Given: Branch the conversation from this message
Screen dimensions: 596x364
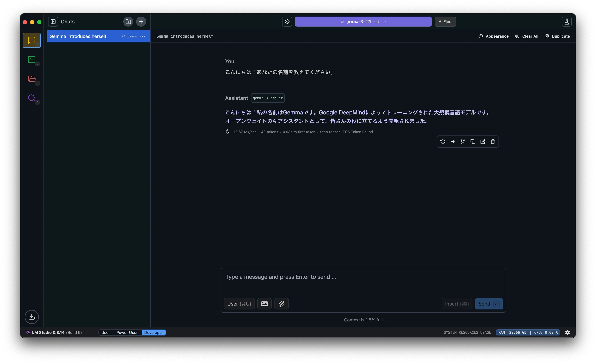Looking at the screenshot, I should [x=463, y=142].
